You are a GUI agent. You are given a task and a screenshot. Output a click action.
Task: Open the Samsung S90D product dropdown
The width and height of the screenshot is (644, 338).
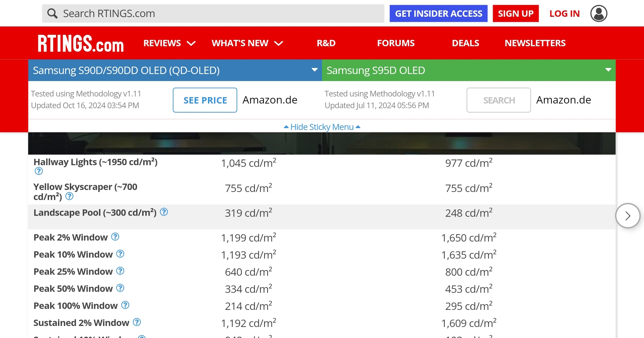click(314, 70)
